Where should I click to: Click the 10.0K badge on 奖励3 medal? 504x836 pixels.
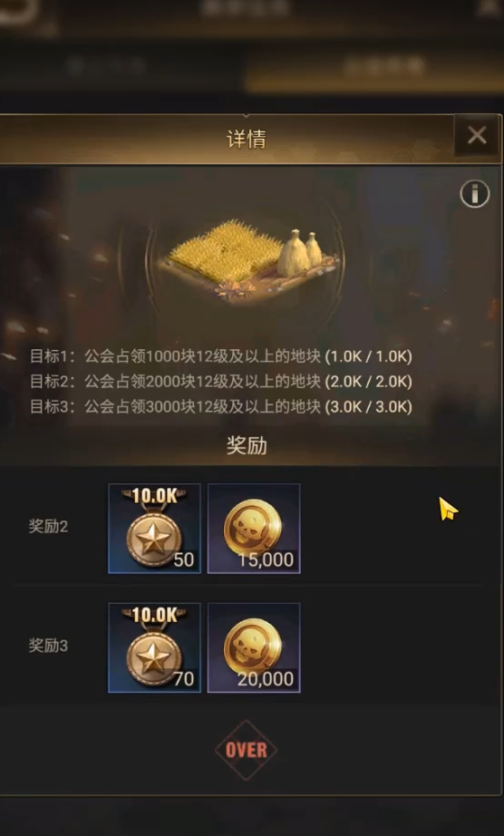pos(154,616)
